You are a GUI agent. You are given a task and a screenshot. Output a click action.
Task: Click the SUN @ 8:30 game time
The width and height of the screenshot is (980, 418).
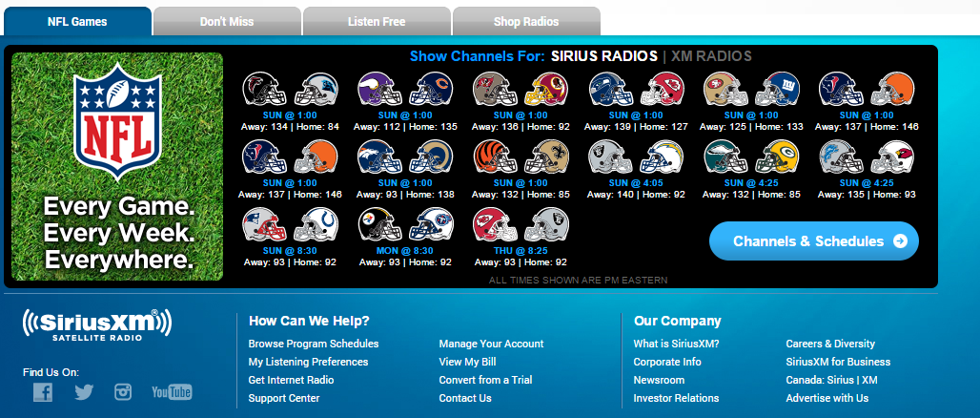[290, 250]
